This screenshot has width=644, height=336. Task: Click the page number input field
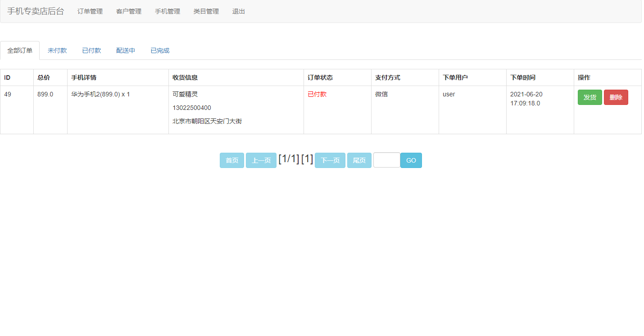(x=386, y=160)
